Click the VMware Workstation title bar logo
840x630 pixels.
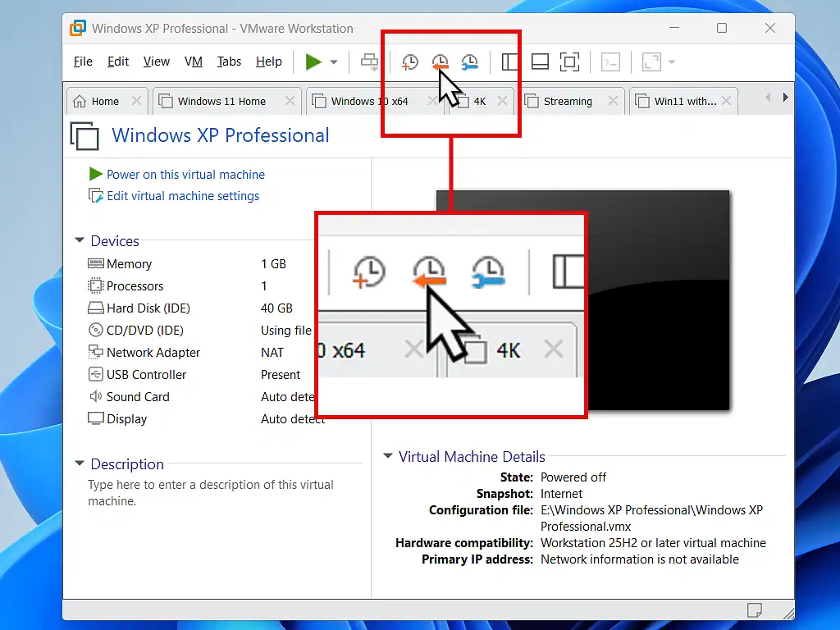[x=78, y=28]
